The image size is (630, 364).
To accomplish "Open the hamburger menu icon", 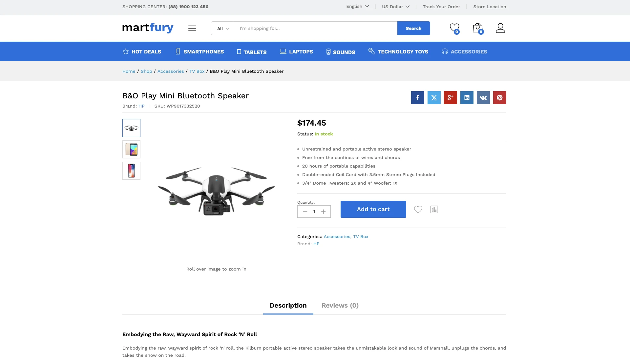I will click(x=192, y=28).
